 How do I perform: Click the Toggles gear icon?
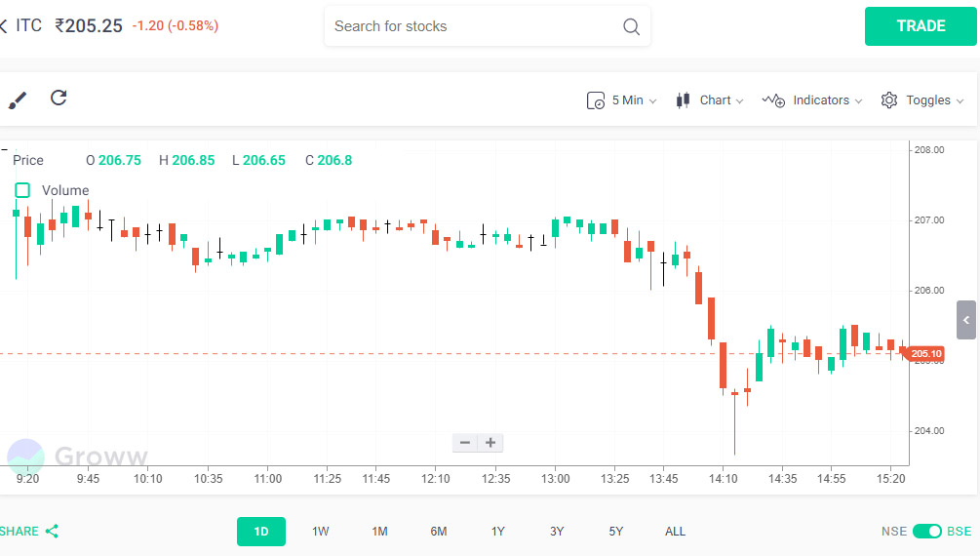(x=889, y=100)
